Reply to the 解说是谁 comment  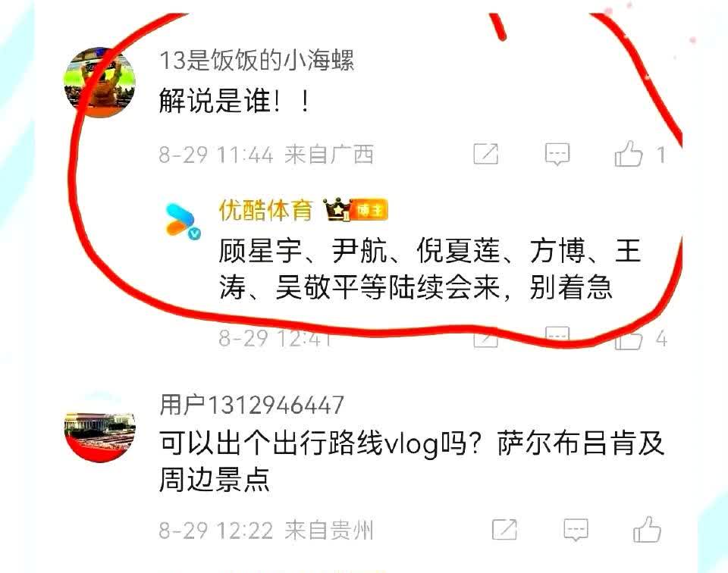click(557, 154)
